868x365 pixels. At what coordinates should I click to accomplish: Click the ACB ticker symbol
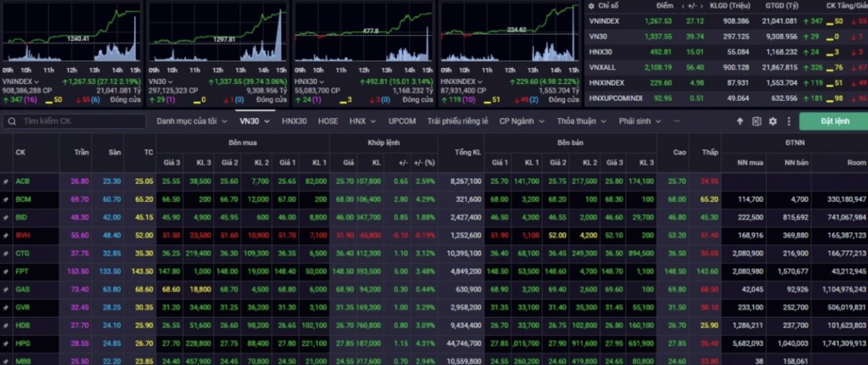point(22,181)
